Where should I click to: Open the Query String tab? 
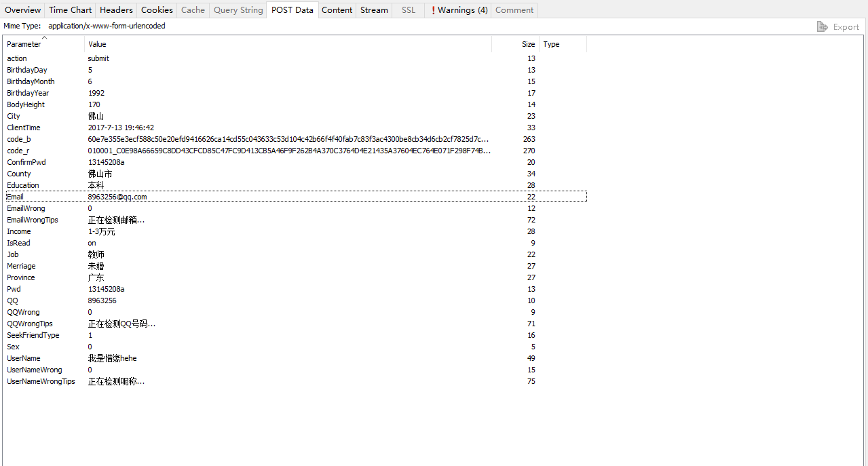coord(238,10)
